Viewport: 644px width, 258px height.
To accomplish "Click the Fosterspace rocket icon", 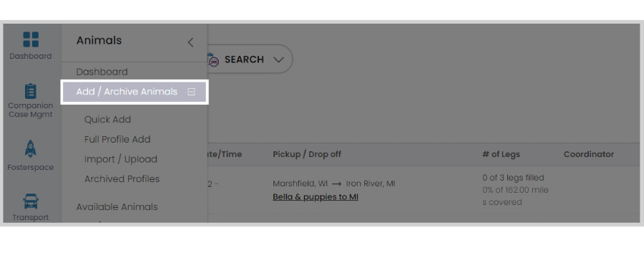I will 30,148.
